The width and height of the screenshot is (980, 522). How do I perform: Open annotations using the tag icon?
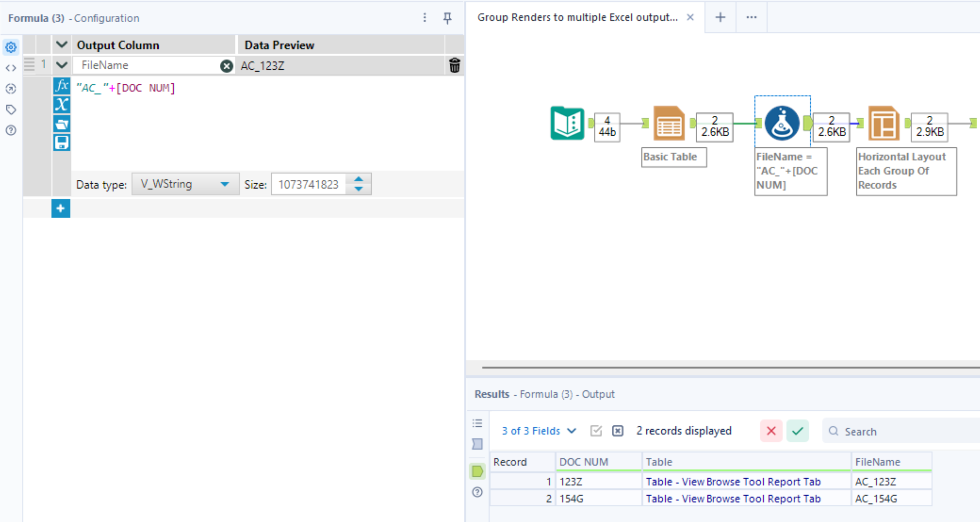point(11,109)
